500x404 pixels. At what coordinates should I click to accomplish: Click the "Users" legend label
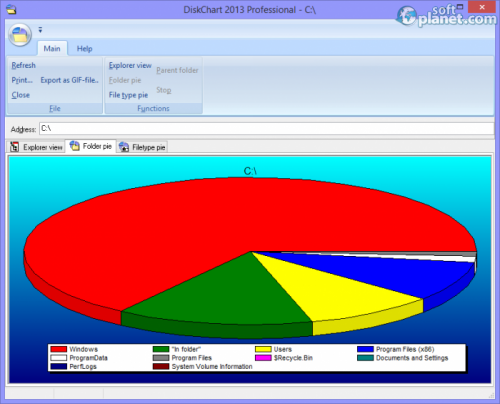pyautogui.click(x=283, y=349)
